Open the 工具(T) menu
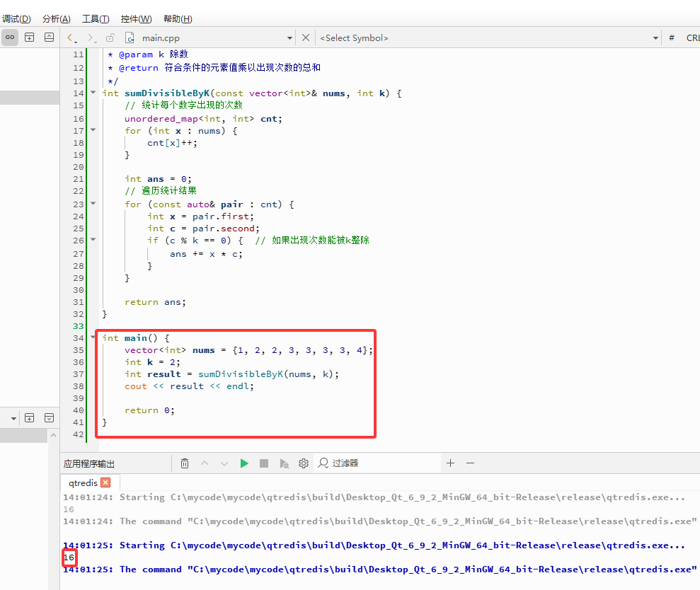The height and width of the screenshot is (590, 700). [x=96, y=18]
